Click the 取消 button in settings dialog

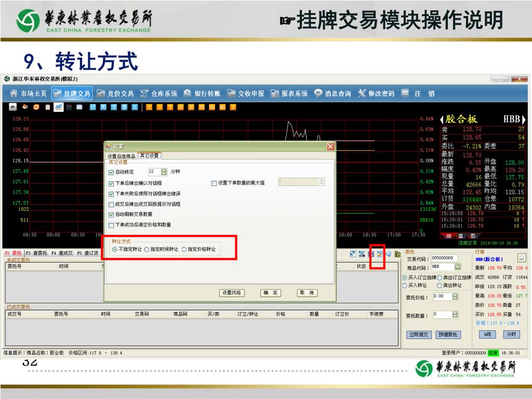point(307,293)
